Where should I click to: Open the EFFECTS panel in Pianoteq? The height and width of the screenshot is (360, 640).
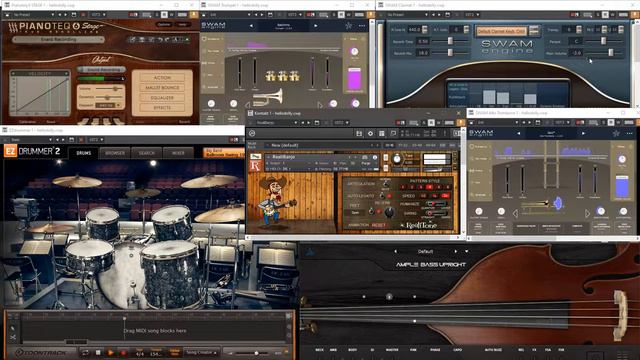162,108
